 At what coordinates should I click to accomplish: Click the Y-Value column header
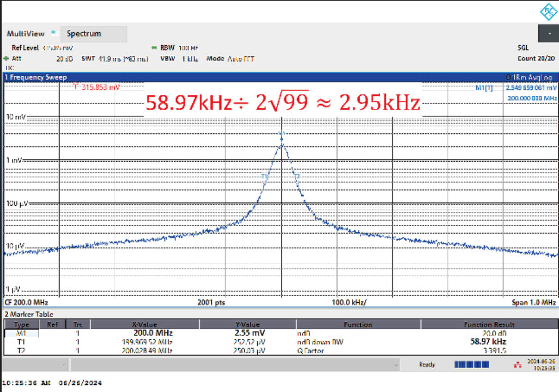pos(248,324)
